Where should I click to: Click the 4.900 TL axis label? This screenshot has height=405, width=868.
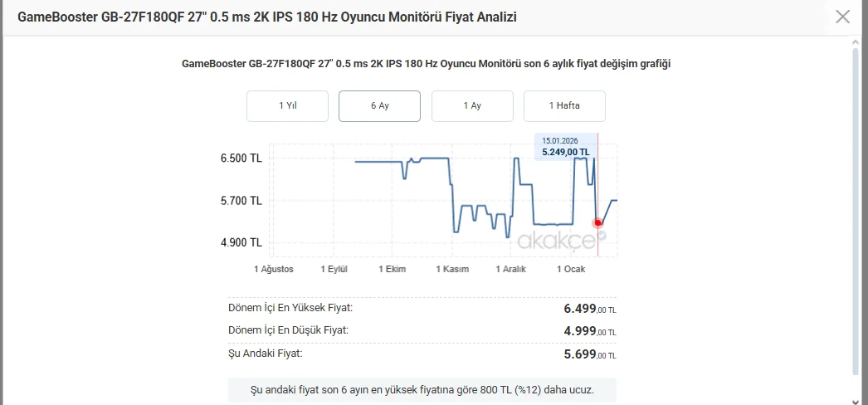click(241, 243)
